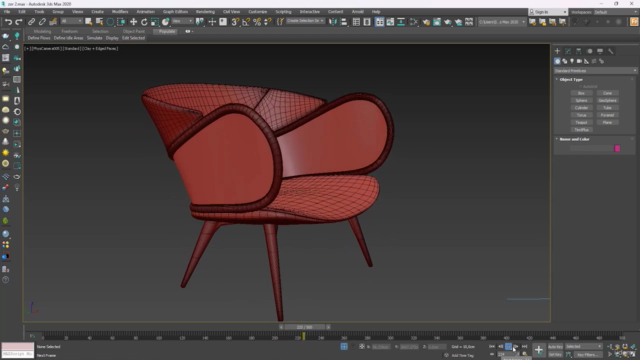Screen dimensions: 640x360
Task: Activate the Select and Rotate tool
Action: click(144, 22)
